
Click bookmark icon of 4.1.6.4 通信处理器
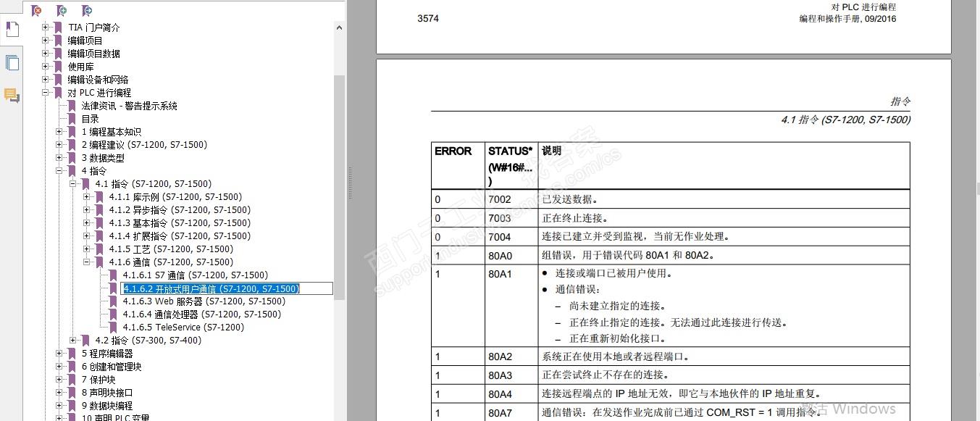(112, 314)
